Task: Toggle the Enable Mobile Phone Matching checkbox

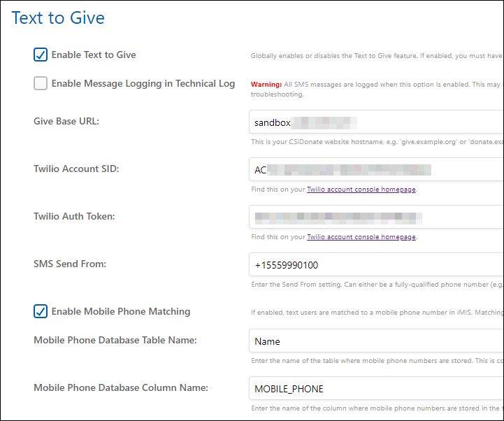Action: (x=41, y=312)
